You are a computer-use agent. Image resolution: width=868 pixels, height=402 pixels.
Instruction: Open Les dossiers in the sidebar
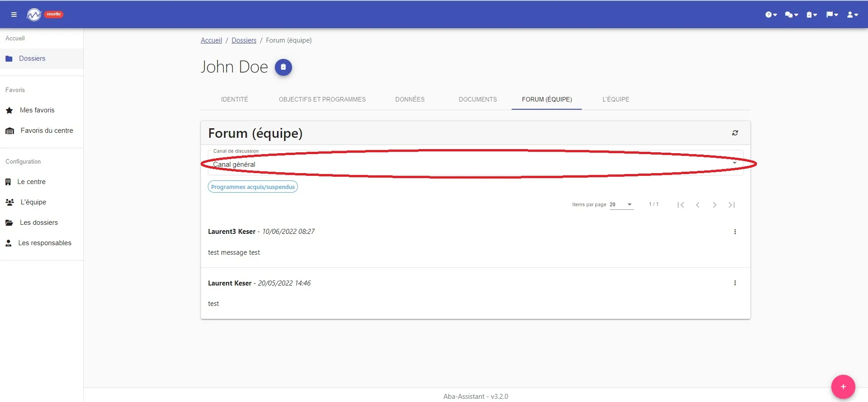(x=42, y=223)
